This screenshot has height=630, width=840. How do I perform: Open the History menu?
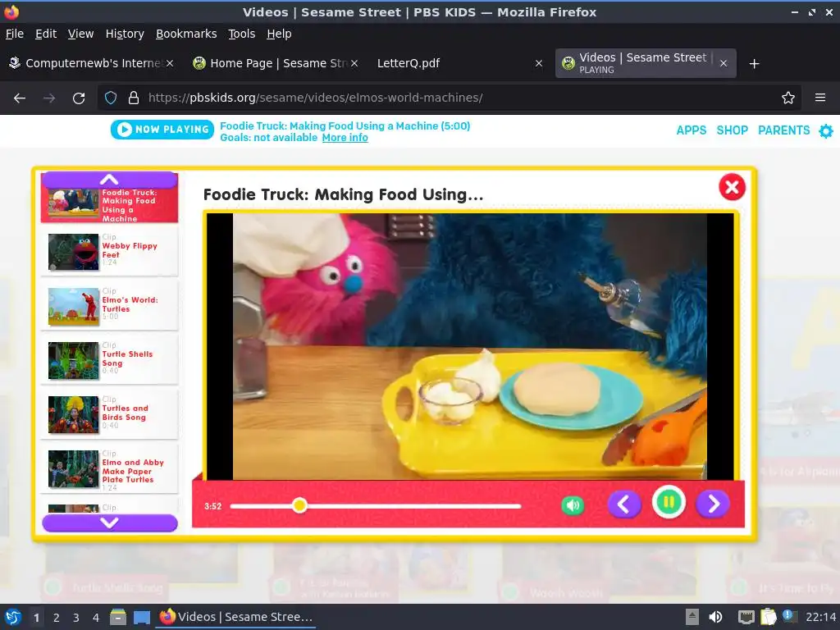point(125,34)
